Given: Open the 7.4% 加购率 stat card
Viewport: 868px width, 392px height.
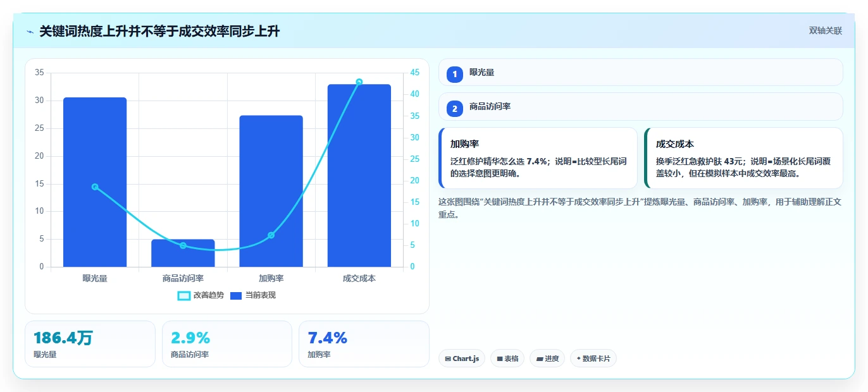Looking at the screenshot, I should (x=364, y=344).
